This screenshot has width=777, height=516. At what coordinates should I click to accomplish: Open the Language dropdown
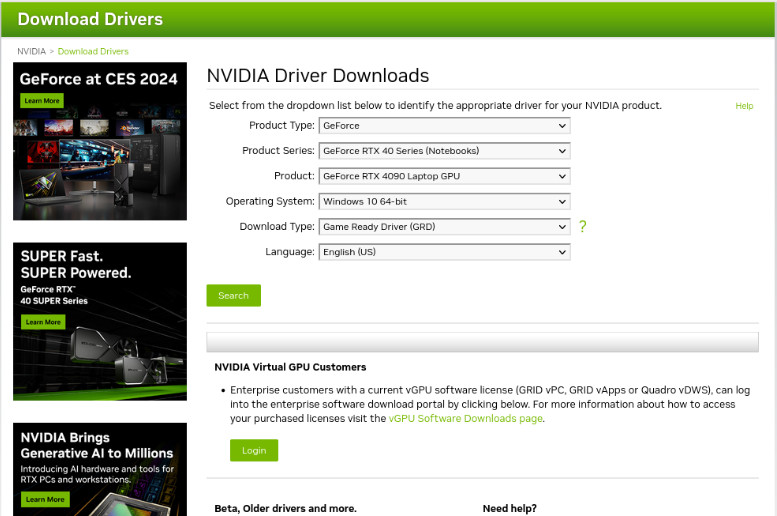tap(444, 252)
